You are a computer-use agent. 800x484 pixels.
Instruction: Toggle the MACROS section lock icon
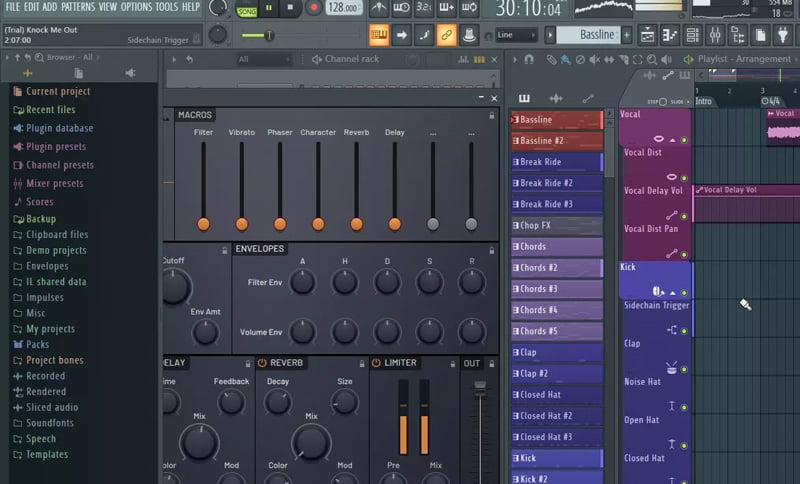click(492, 116)
